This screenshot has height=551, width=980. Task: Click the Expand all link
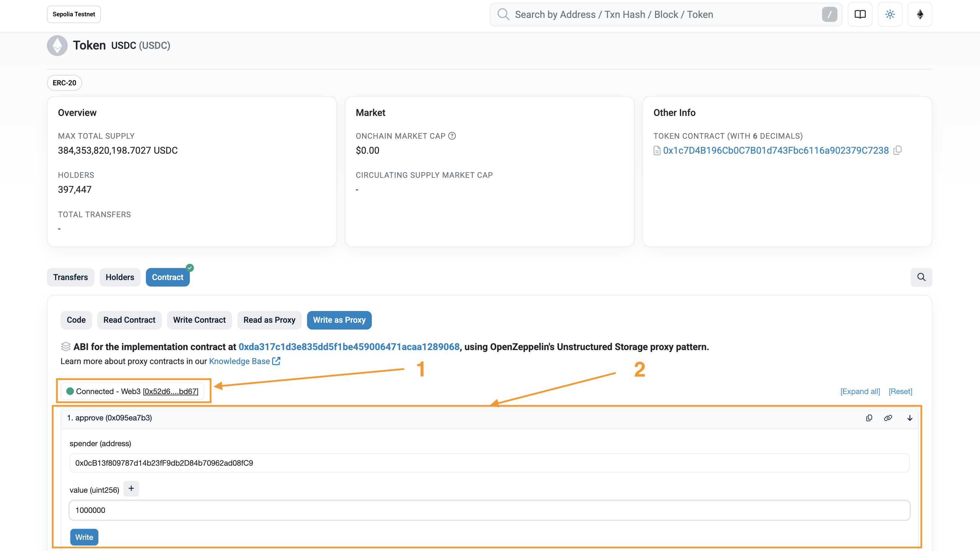860,391
